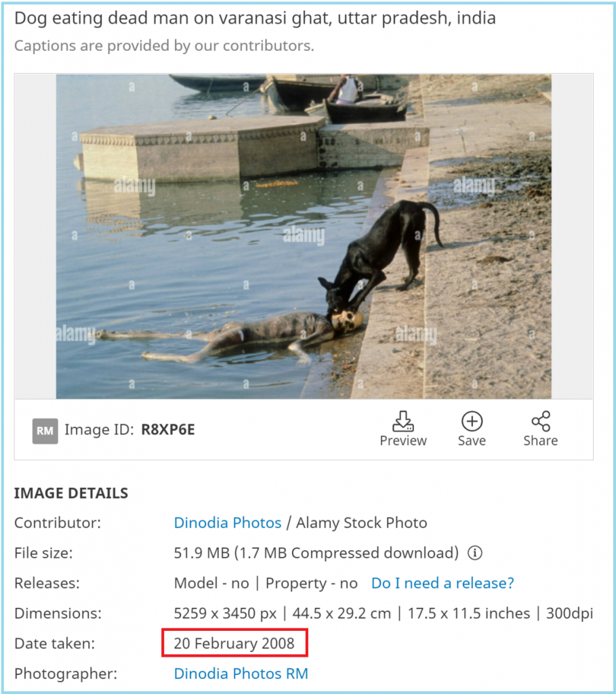Click the Share text label

(540, 441)
